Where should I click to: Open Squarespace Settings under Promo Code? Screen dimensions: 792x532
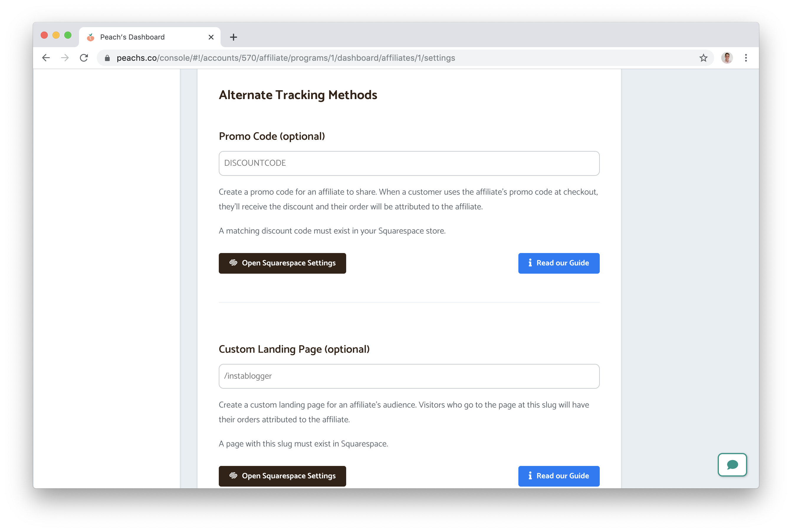[282, 263]
